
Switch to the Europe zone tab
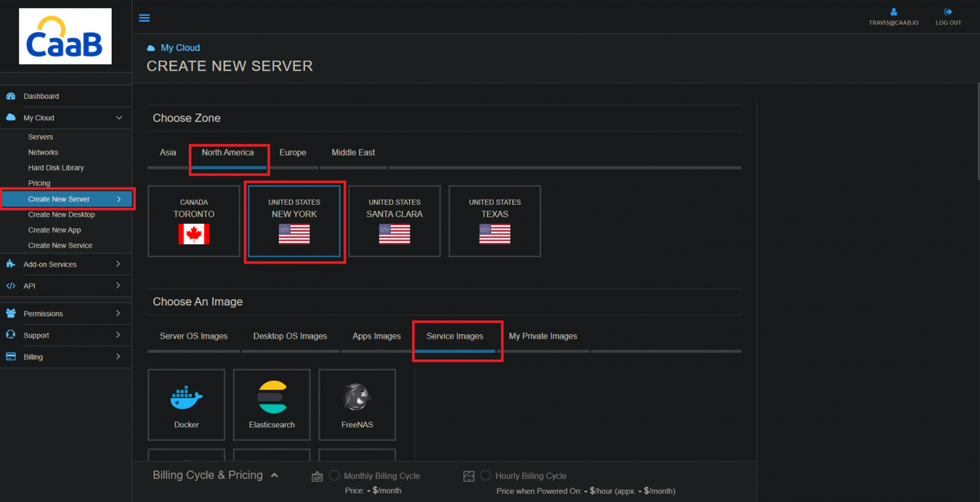293,152
